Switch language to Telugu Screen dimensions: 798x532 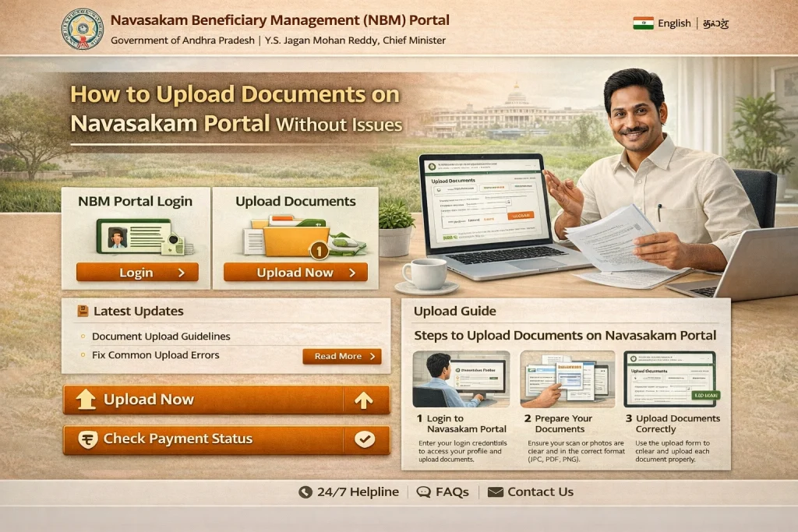[715, 24]
